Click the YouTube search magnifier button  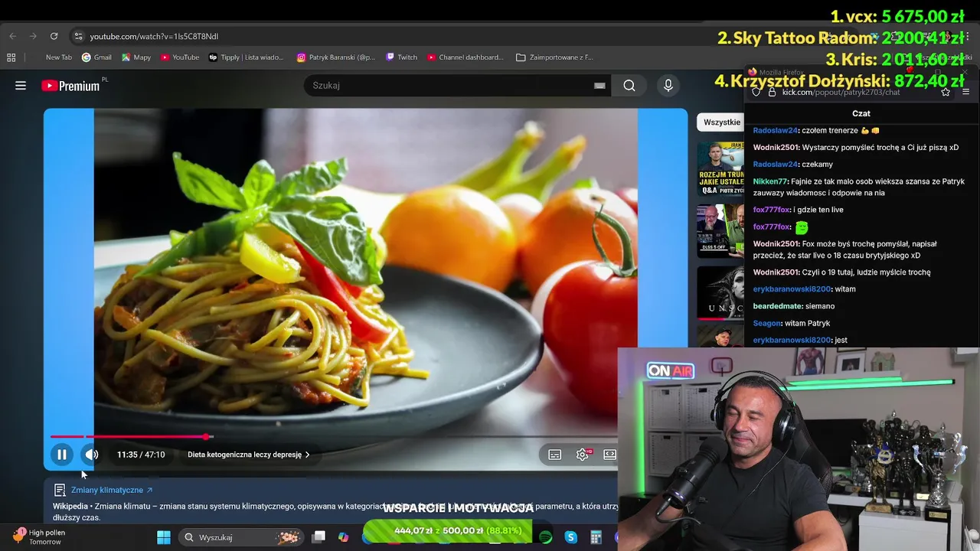(629, 86)
